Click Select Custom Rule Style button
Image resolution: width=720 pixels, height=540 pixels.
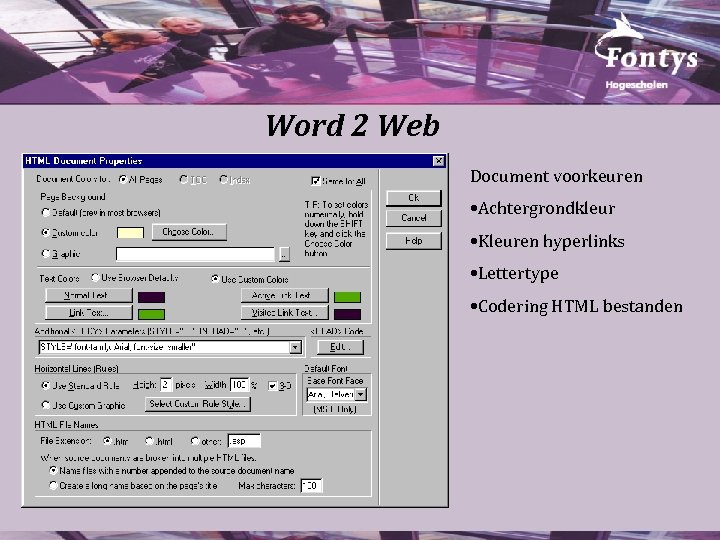pyautogui.click(x=198, y=404)
